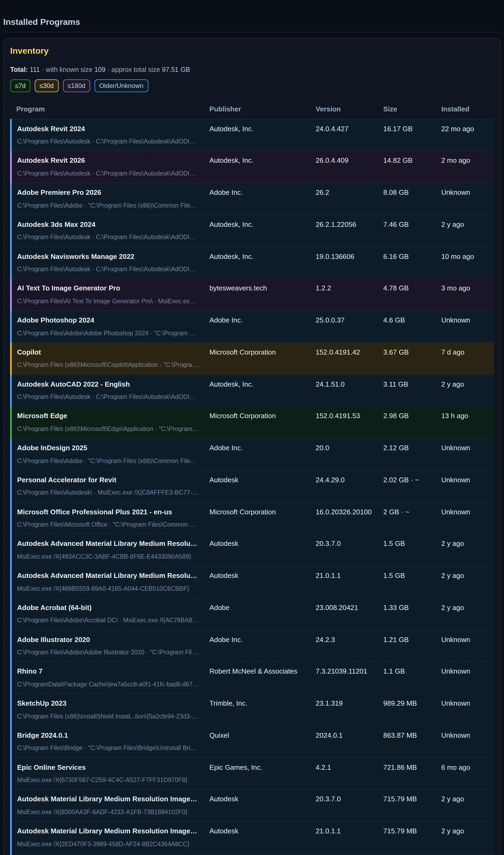Select the Autodesk Revit 2026 program name

[51, 160]
